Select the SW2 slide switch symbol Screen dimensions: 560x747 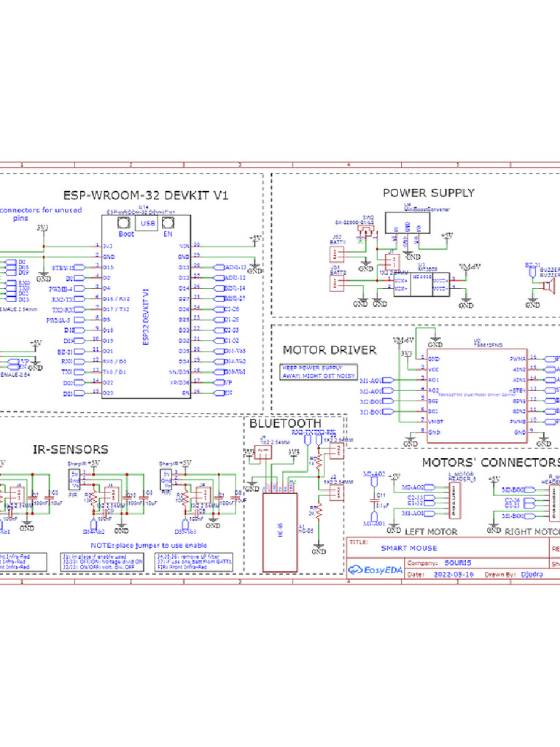coord(366,231)
